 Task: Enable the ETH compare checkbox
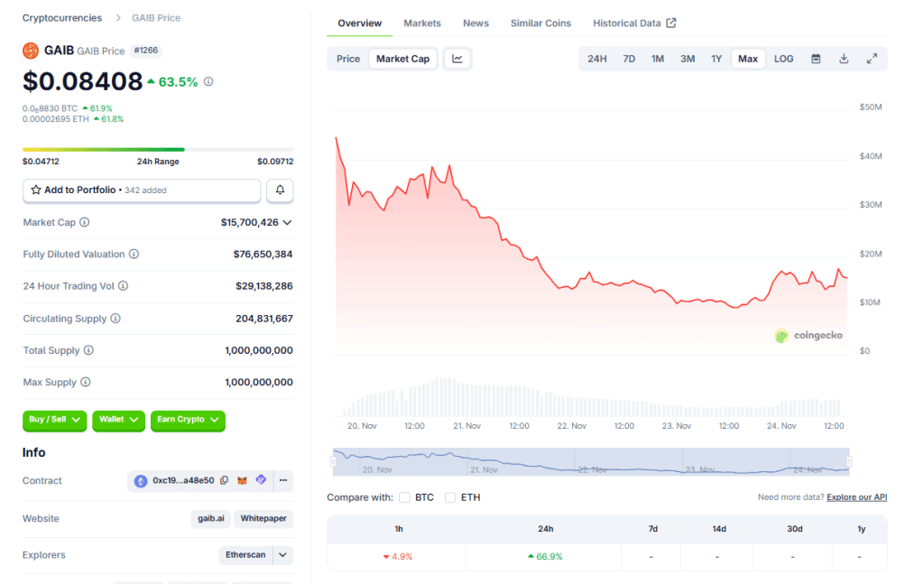coord(450,497)
